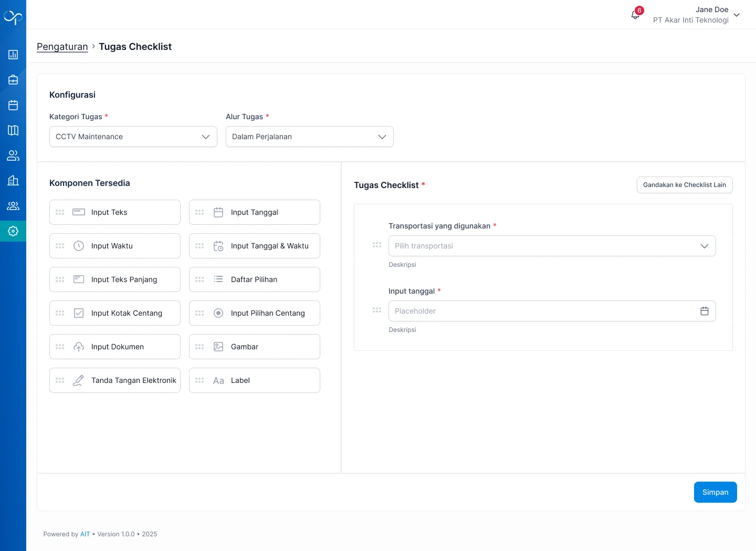
Task: Click the Input Tanggal calendar icon
Action: pos(218,212)
